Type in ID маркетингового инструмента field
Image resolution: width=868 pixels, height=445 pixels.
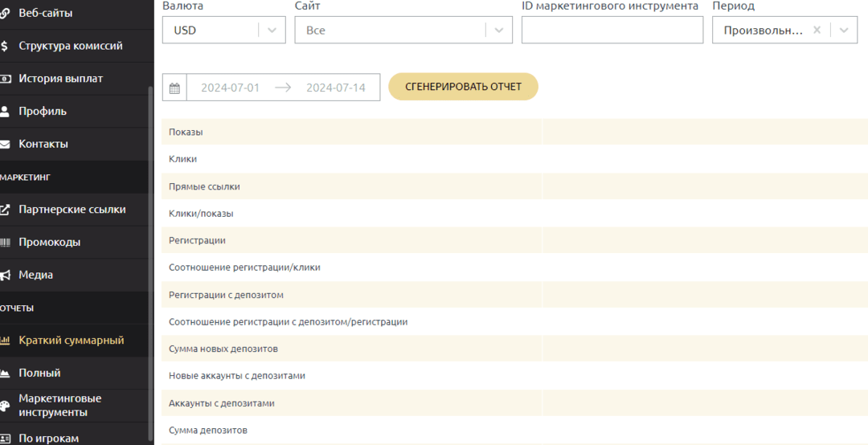612,31
